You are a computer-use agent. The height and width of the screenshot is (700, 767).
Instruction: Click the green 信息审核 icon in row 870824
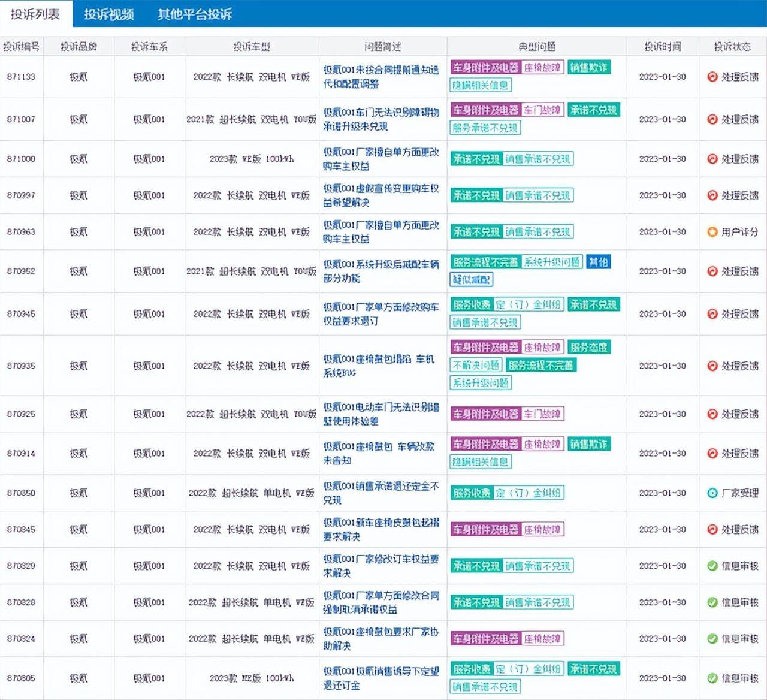pos(712,639)
